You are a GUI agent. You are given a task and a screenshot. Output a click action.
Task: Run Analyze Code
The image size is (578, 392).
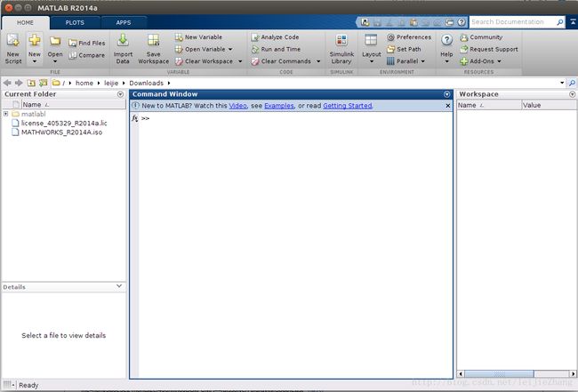275,37
